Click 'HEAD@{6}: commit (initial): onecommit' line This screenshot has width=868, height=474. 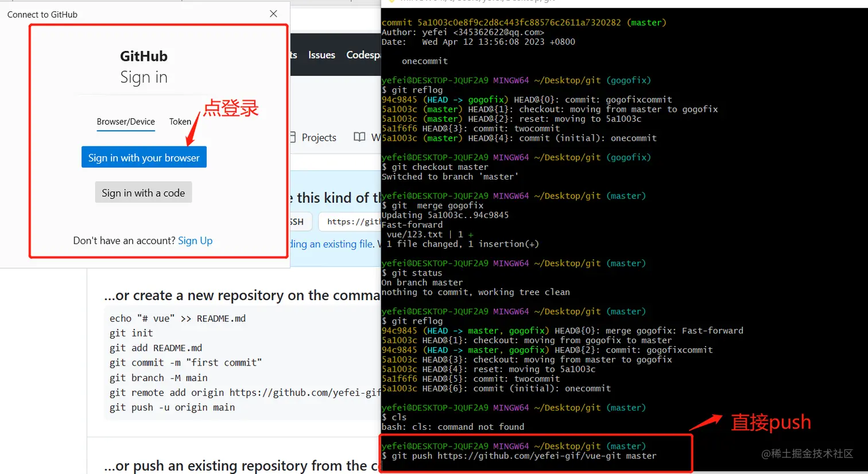[x=497, y=388]
